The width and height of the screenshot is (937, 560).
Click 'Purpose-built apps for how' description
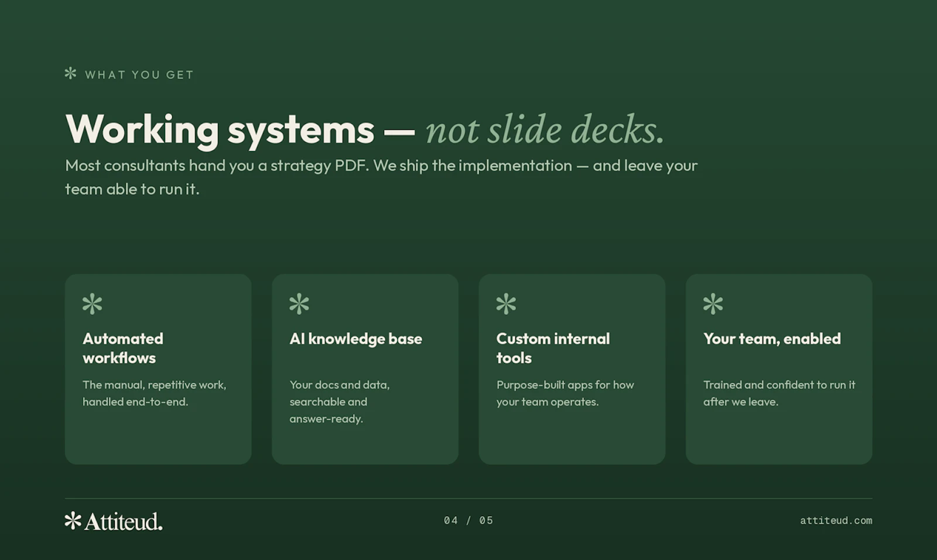point(565,393)
